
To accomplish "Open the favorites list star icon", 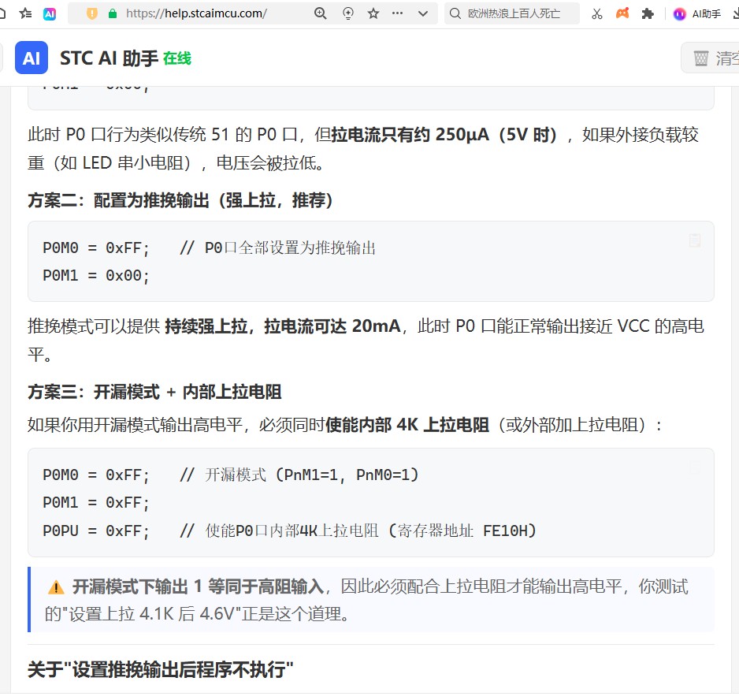I will point(25,13).
